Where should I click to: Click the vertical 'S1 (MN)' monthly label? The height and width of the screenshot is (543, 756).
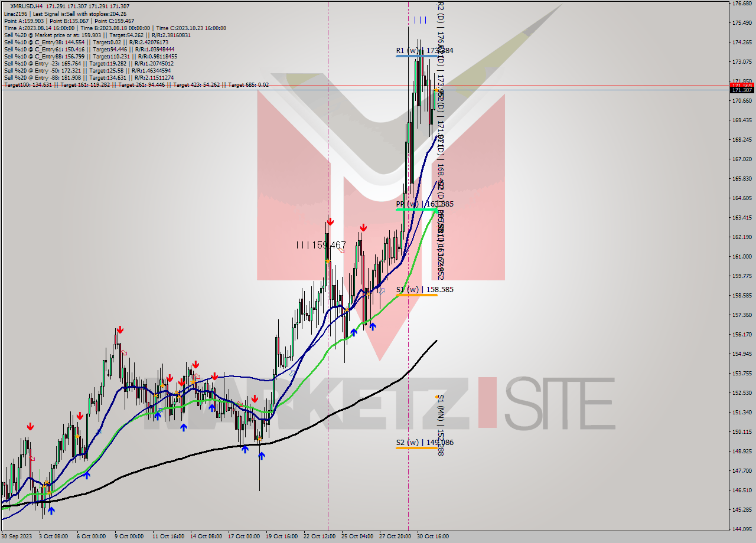441,426
